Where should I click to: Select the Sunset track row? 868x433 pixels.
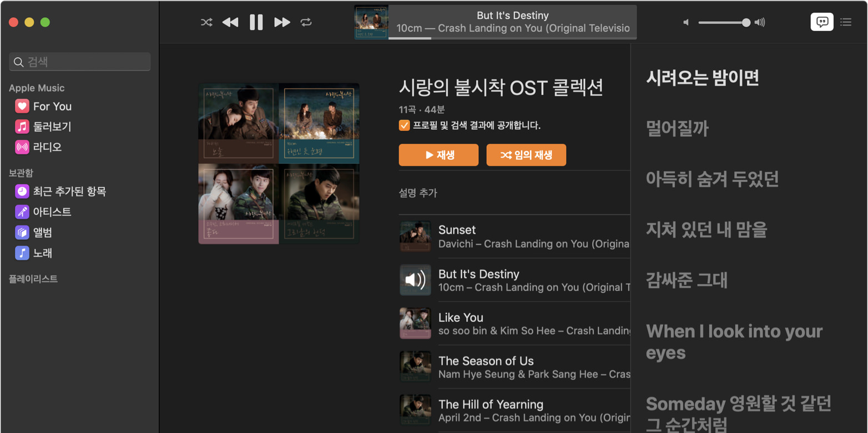coord(514,236)
